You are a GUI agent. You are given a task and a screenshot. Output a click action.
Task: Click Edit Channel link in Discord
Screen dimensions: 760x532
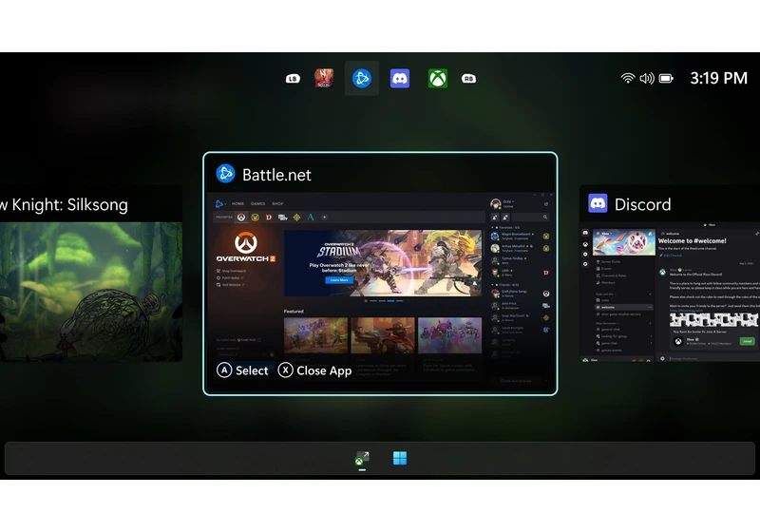pyautogui.click(x=672, y=256)
